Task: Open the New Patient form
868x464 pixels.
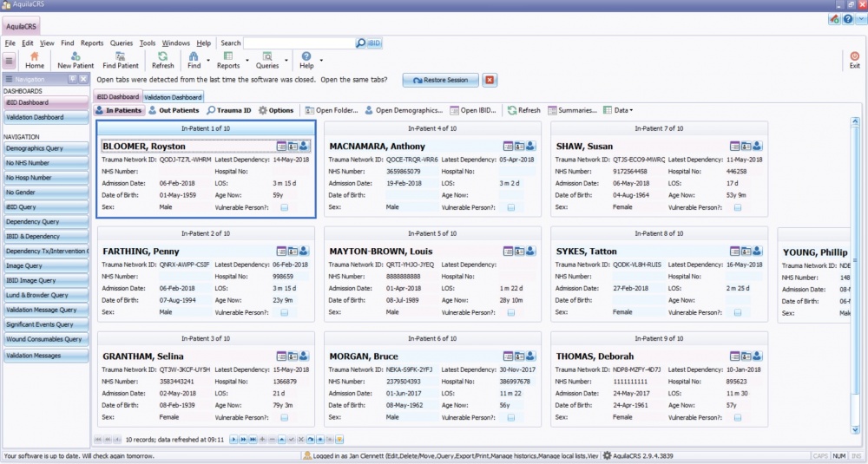Action: click(76, 60)
